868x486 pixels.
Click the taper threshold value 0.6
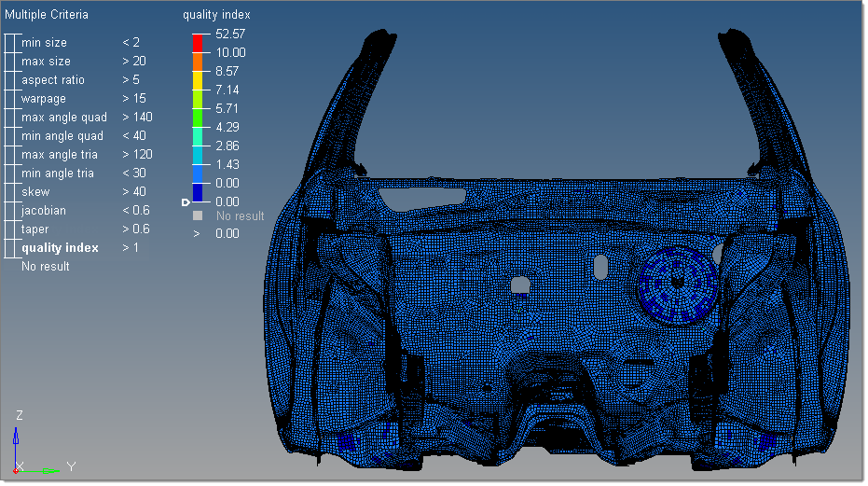(x=136, y=229)
